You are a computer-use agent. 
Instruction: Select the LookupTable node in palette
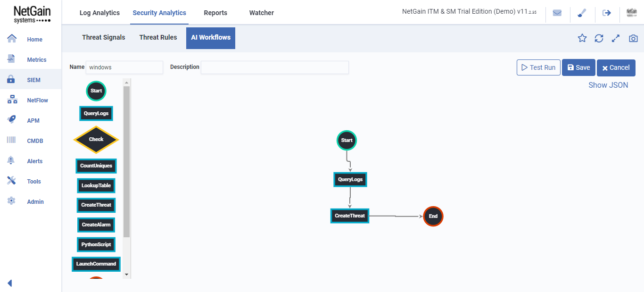[96, 185]
